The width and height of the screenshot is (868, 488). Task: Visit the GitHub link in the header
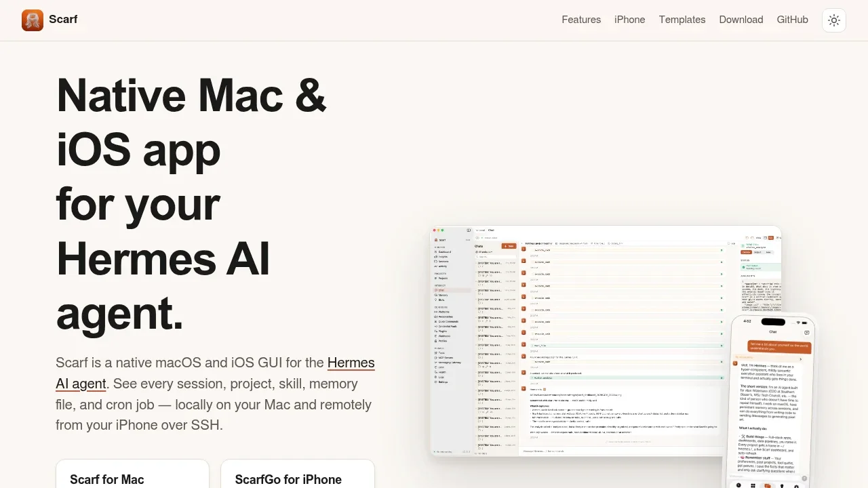pos(793,20)
